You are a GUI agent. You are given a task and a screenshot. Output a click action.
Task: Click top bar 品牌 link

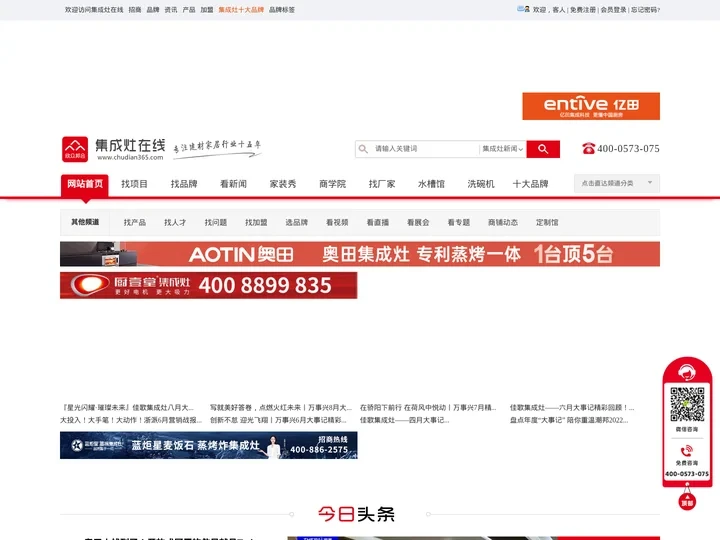pos(153,10)
